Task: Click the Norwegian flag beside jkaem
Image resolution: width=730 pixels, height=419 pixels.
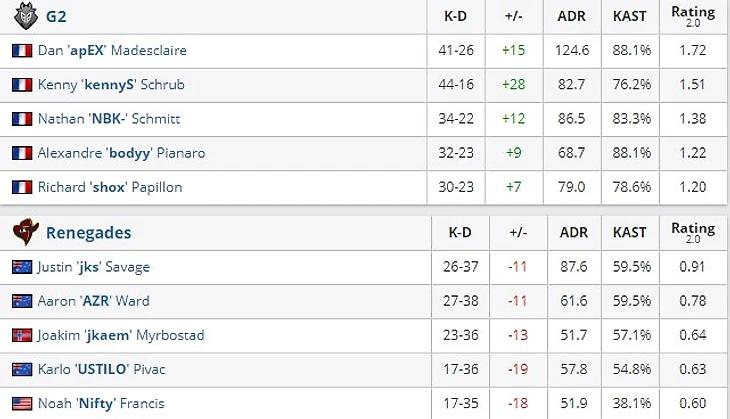Action: (22, 335)
